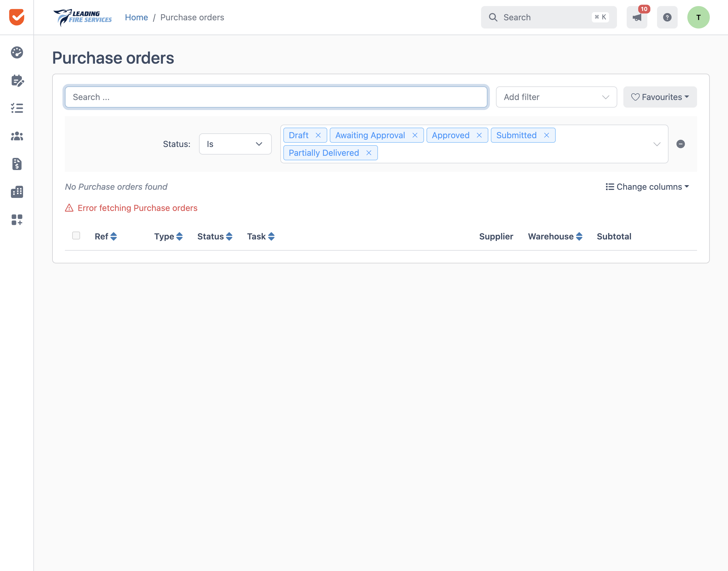Open the building icon in sidebar
Viewport: 728px width, 571px height.
[17, 192]
